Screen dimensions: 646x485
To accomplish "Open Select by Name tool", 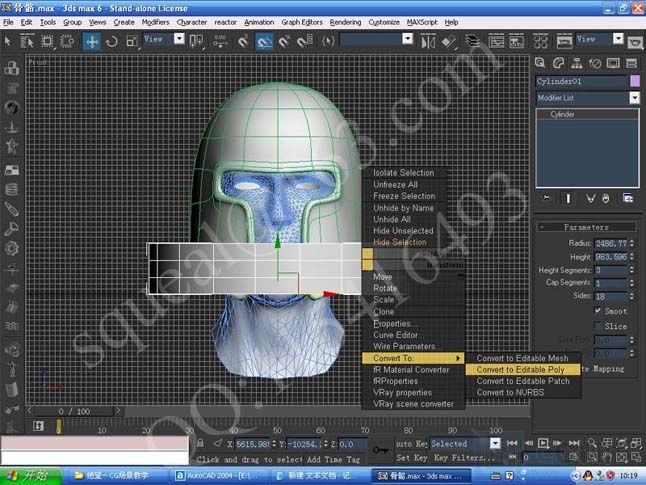I will pos(27,41).
